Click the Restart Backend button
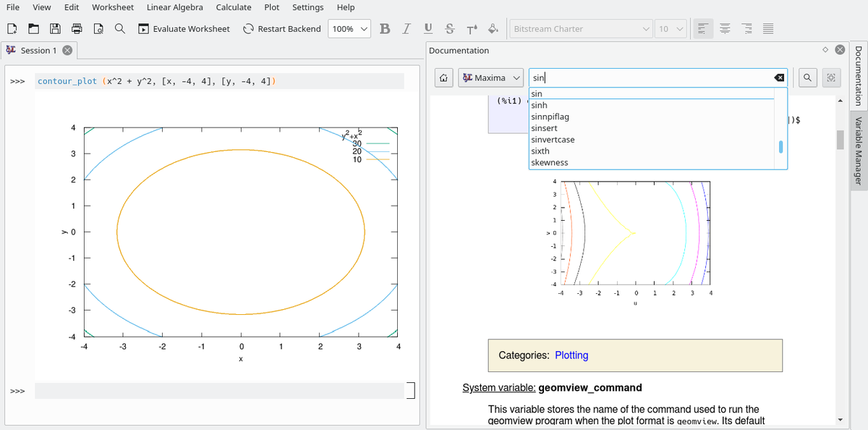The width and height of the screenshot is (868, 430). tap(281, 29)
